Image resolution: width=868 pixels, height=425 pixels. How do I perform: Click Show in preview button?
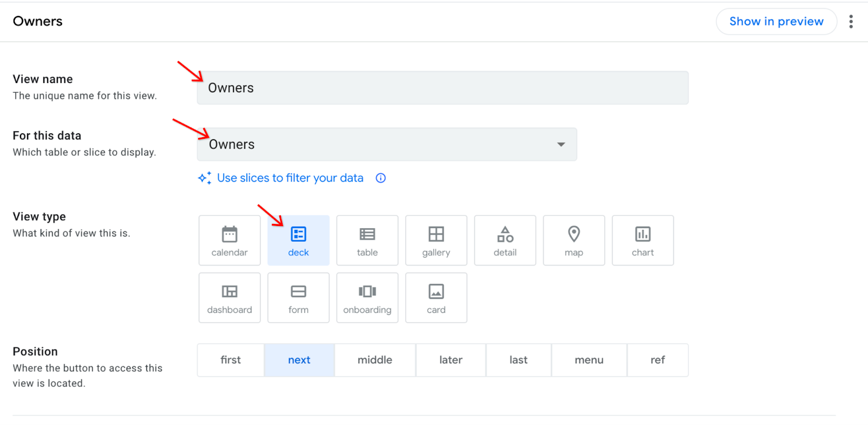[776, 22]
